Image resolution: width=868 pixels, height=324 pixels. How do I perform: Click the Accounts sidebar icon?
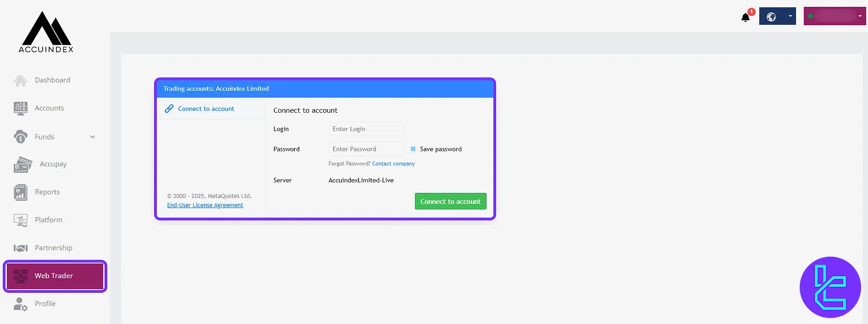21,108
